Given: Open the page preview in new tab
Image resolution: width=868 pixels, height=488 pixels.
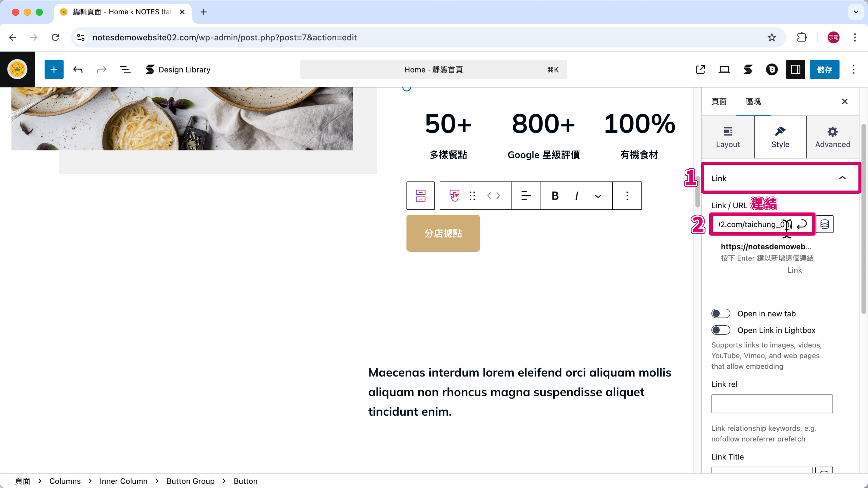Looking at the screenshot, I should tap(700, 69).
